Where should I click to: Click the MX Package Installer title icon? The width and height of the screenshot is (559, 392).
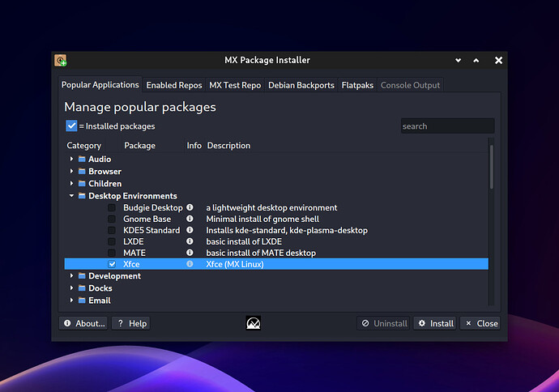[x=61, y=60]
